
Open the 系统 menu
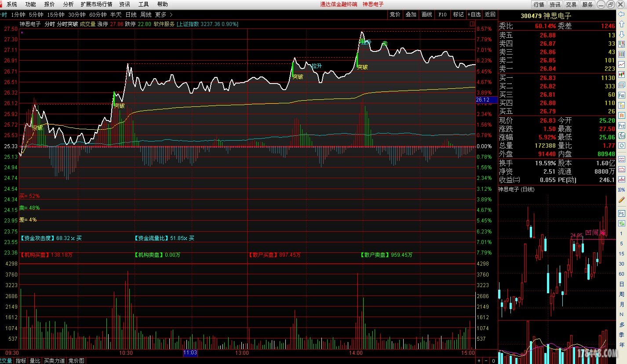(x=12, y=4)
